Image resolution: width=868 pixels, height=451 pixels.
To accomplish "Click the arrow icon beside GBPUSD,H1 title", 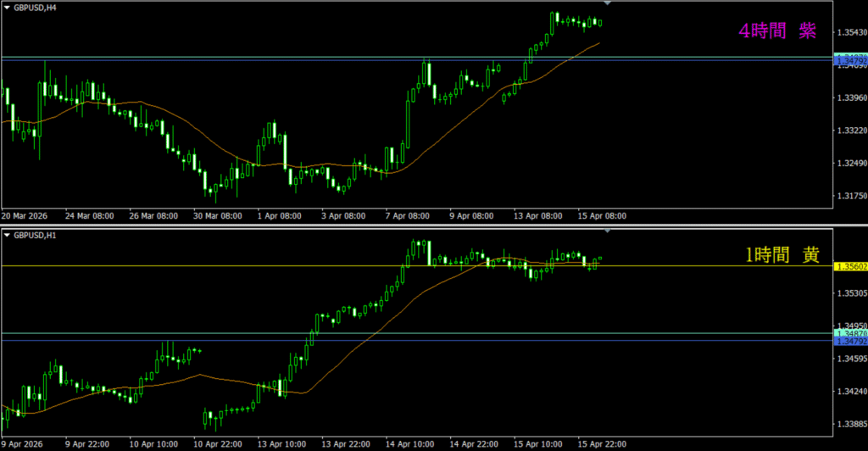I will [x=8, y=234].
